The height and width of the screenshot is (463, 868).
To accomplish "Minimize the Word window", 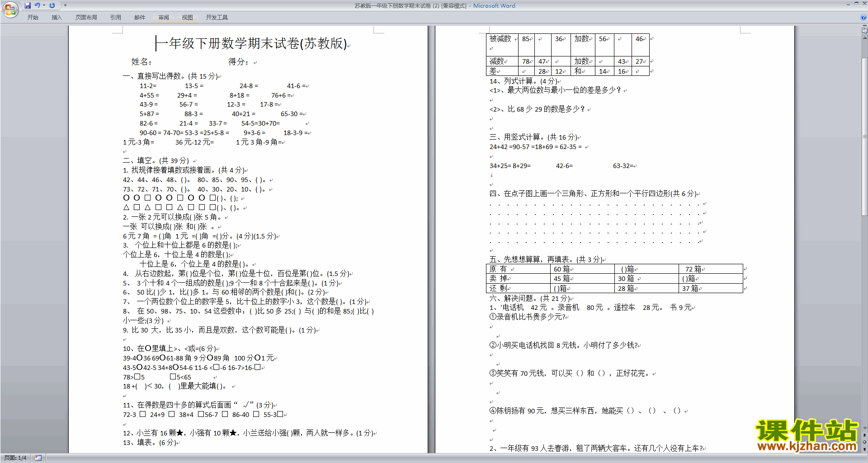I will pyautogui.click(x=848, y=4).
